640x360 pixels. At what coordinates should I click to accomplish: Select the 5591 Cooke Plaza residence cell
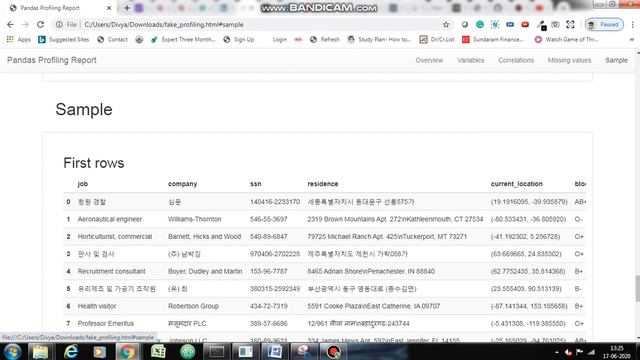373,306
